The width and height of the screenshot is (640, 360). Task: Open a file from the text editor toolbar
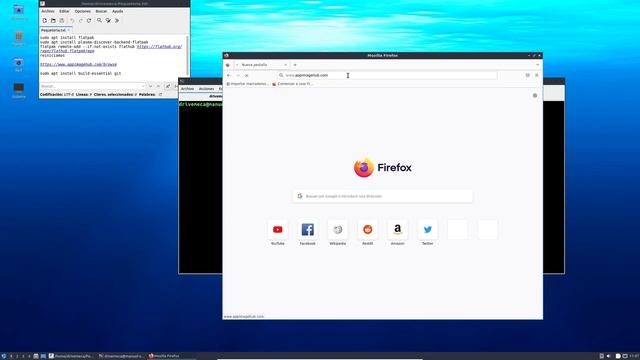[53, 20]
